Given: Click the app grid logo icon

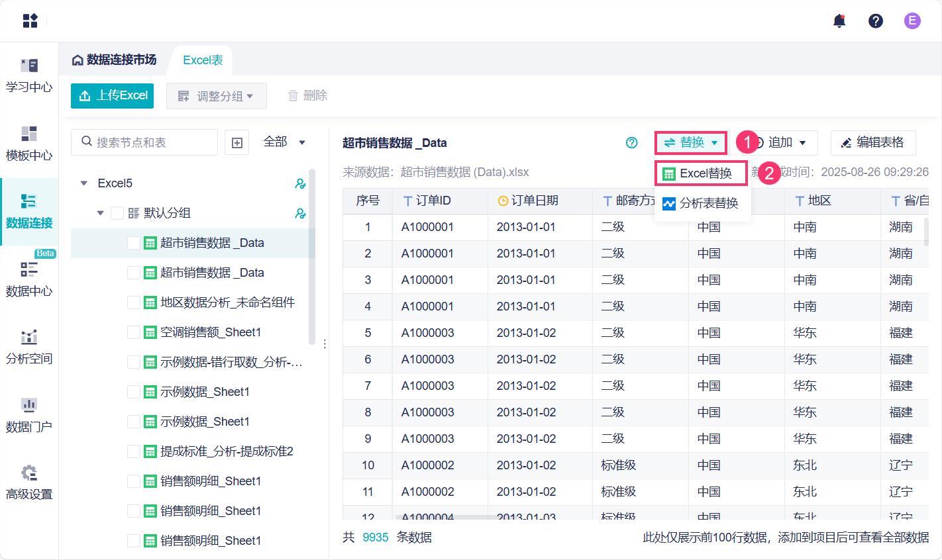Looking at the screenshot, I should 30,21.
